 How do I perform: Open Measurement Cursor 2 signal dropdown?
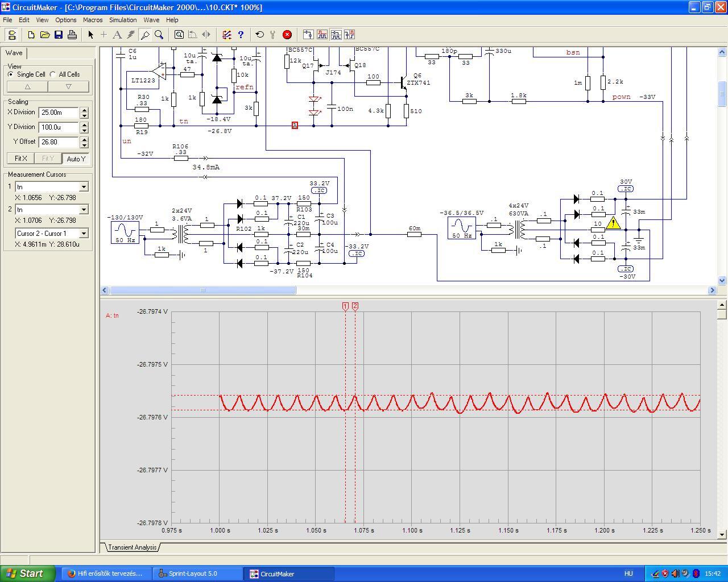click(84, 210)
